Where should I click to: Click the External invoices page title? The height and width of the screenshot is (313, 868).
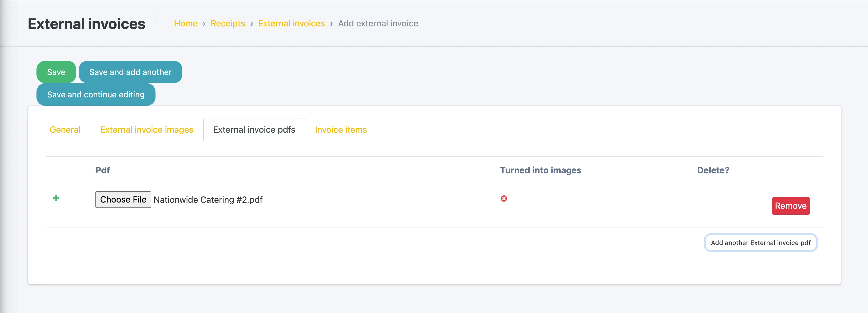pos(87,24)
